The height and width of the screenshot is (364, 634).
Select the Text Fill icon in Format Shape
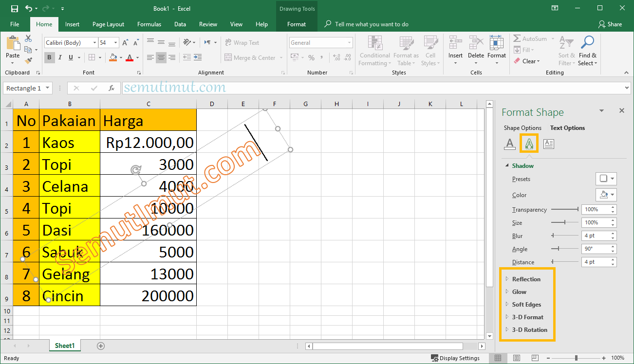pos(510,144)
